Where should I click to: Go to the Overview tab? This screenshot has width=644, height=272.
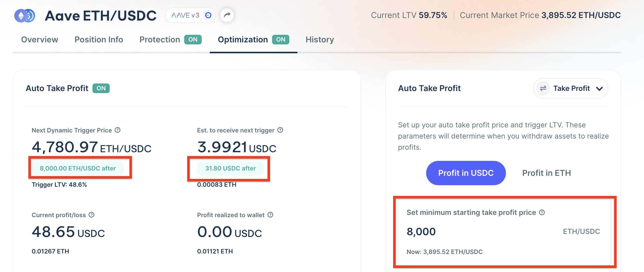tap(40, 40)
